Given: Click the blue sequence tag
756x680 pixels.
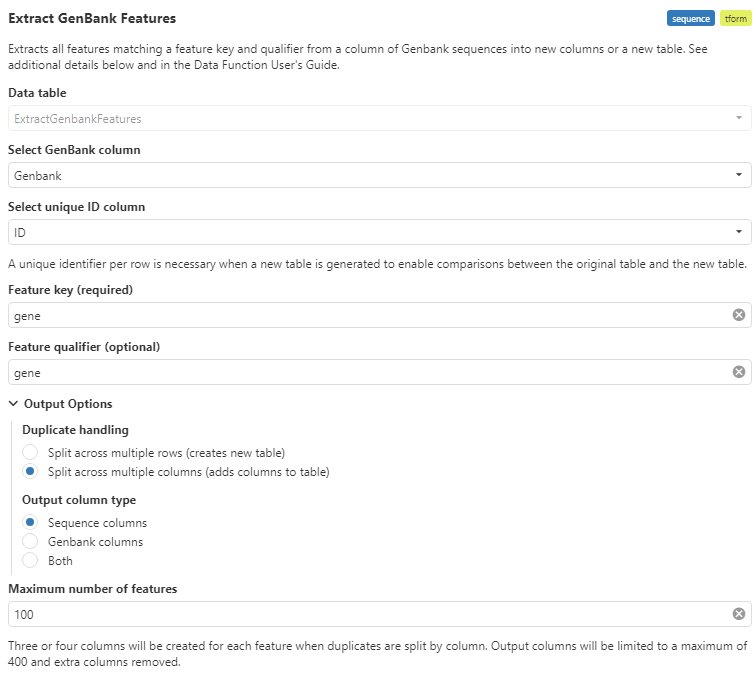Looking at the screenshot, I should [691, 18].
